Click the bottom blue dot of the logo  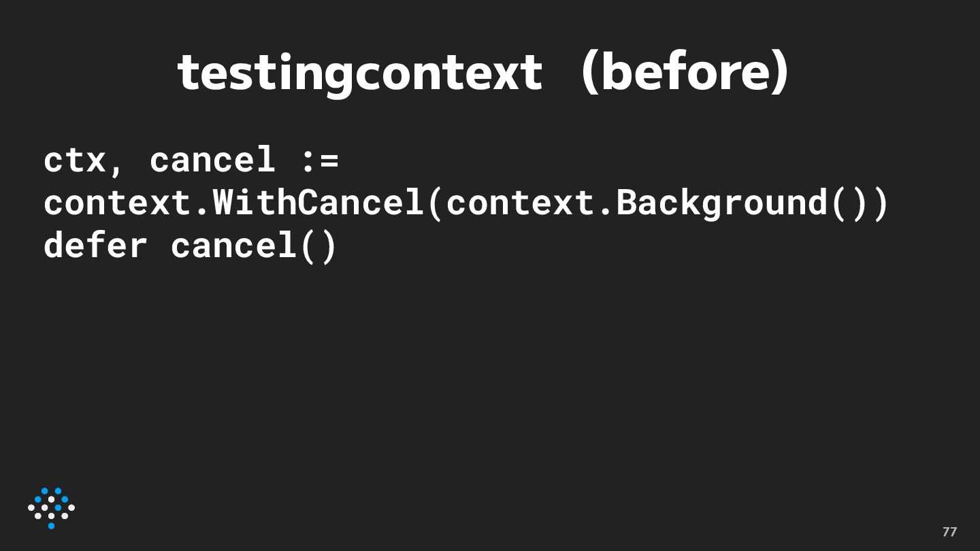[x=51, y=525]
